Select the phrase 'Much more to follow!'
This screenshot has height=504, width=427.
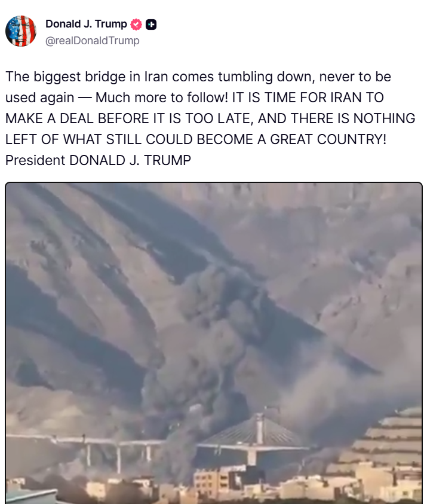coord(161,97)
